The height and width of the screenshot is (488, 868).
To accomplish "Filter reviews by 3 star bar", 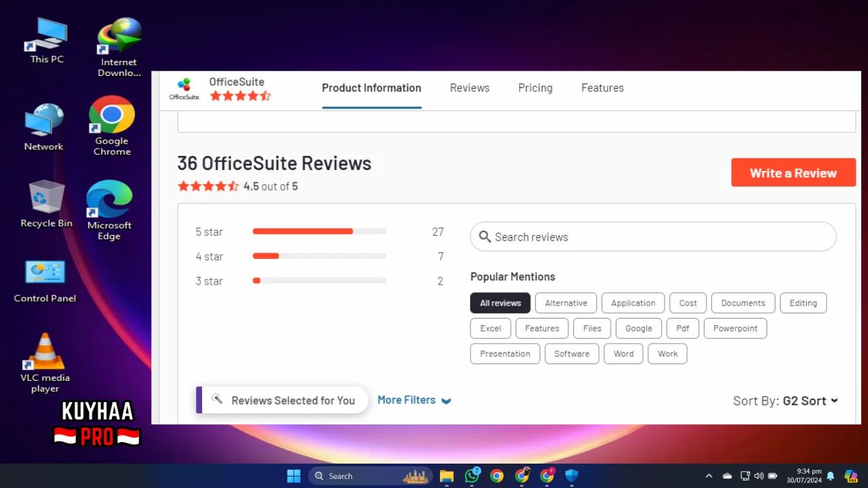I will [x=319, y=281].
